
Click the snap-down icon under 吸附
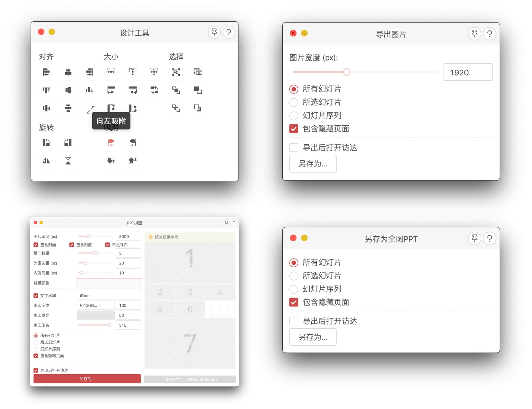(133, 161)
